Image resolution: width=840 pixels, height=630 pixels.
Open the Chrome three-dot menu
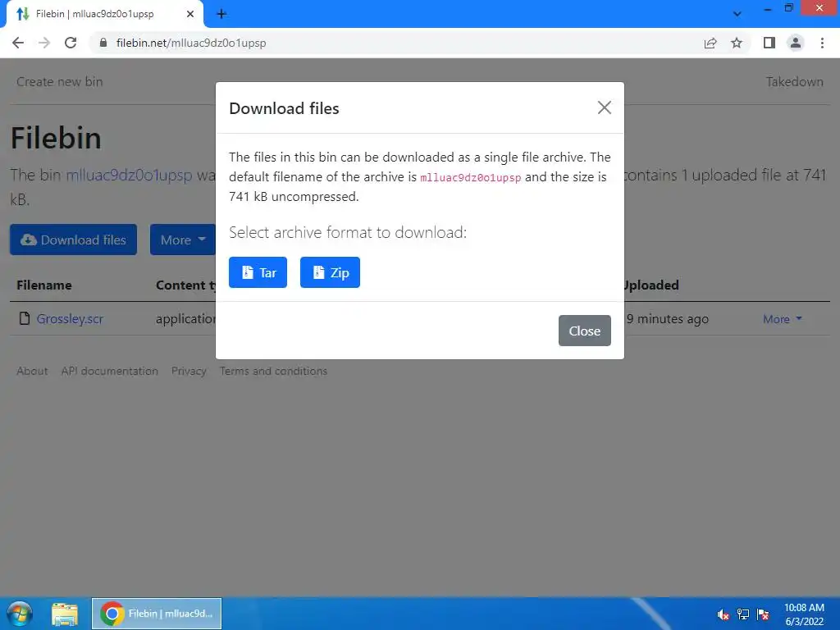(822, 43)
